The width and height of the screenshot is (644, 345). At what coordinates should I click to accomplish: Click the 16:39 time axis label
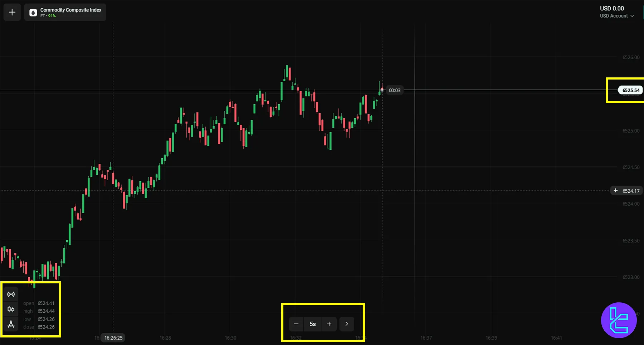tap(491, 338)
